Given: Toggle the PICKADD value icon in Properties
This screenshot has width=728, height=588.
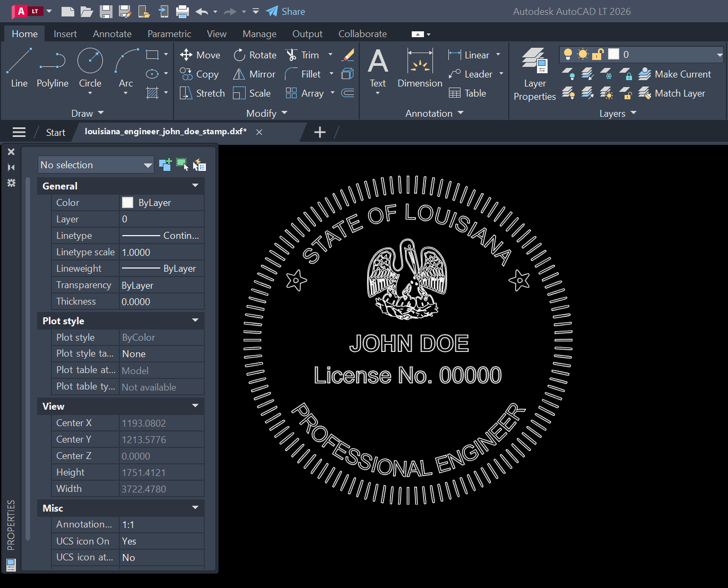Looking at the screenshot, I should point(165,165).
